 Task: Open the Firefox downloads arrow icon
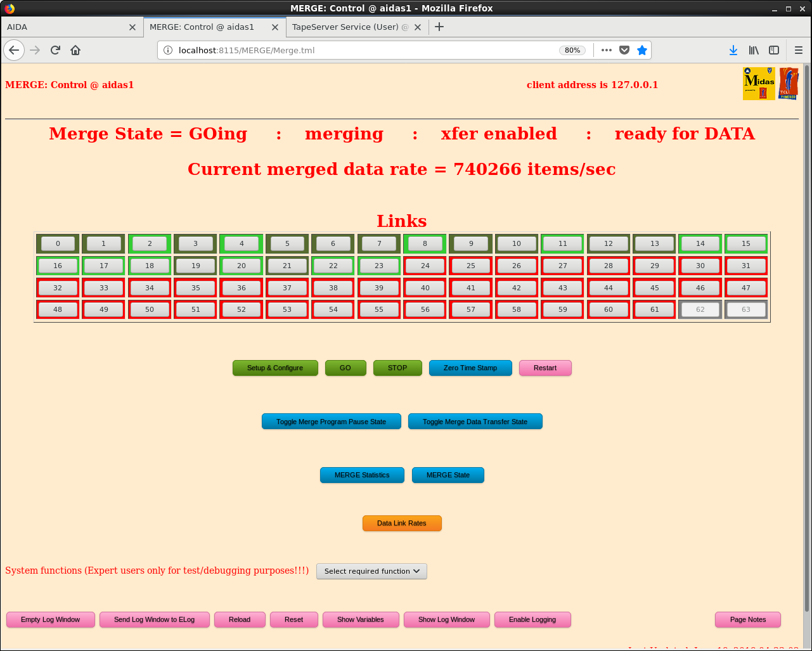pyautogui.click(x=733, y=50)
